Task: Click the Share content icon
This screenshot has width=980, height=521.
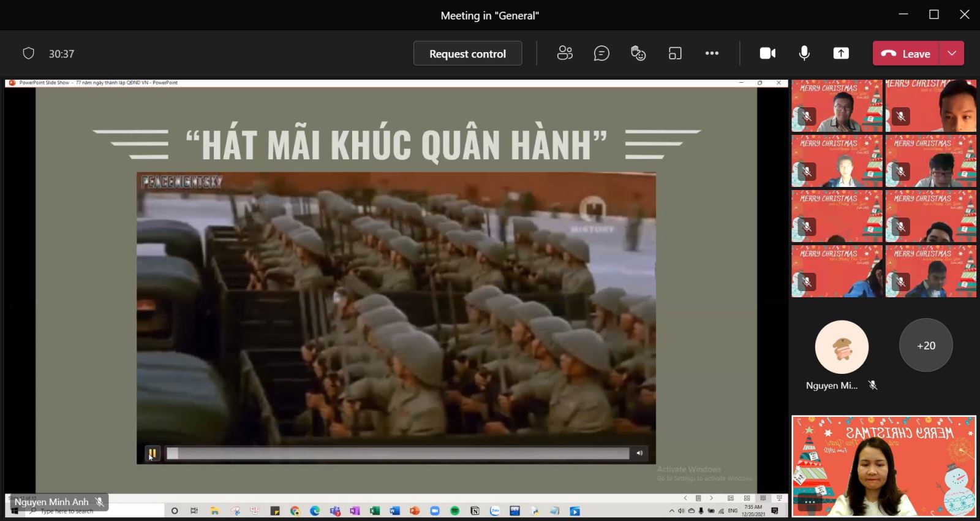Action: click(x=841, y=53)
